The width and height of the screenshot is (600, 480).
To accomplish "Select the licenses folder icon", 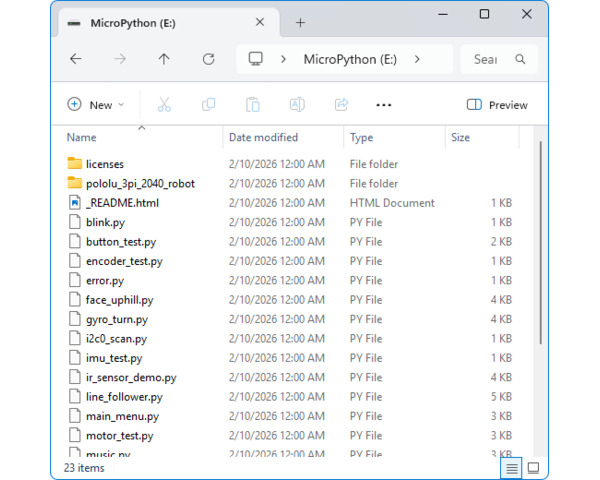I will click(x=74, y=163).
